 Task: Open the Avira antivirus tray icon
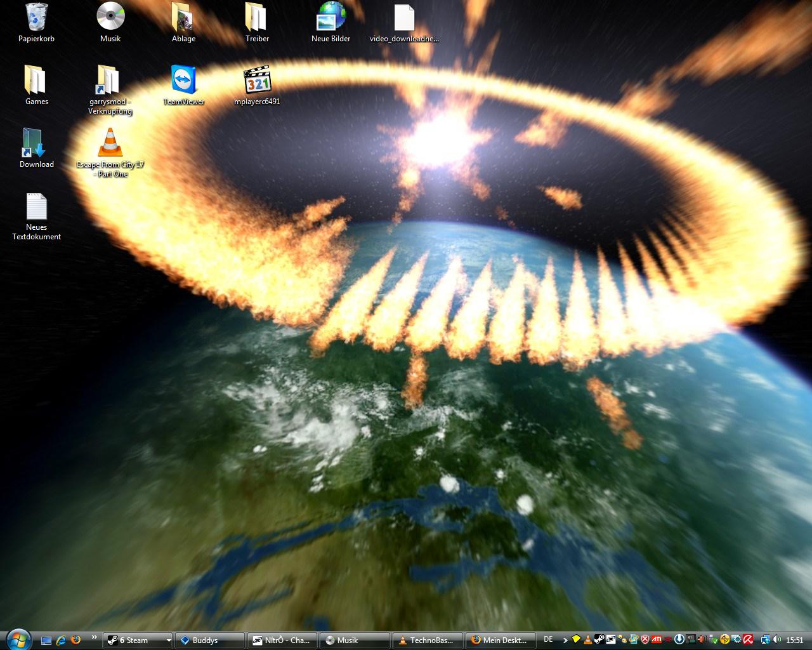748,640
